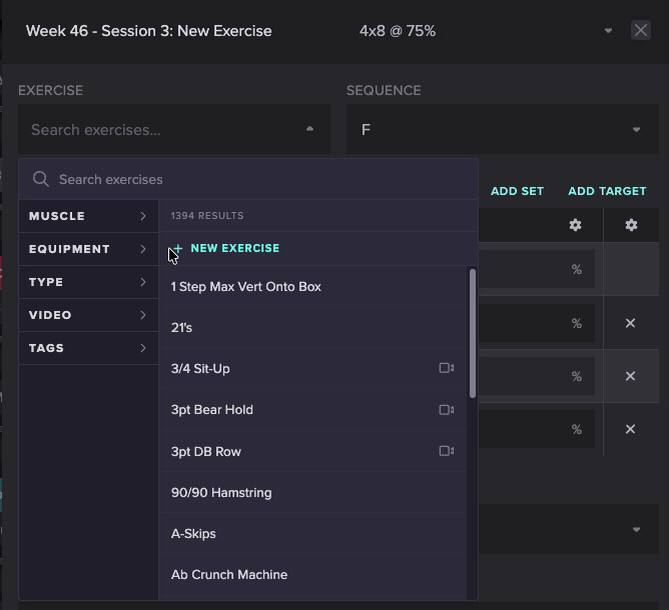The height and width of the screenshot is (610, 669).
Task: Select the 3pt Bear Hold exercise
Action: click(x=313, y=410)
